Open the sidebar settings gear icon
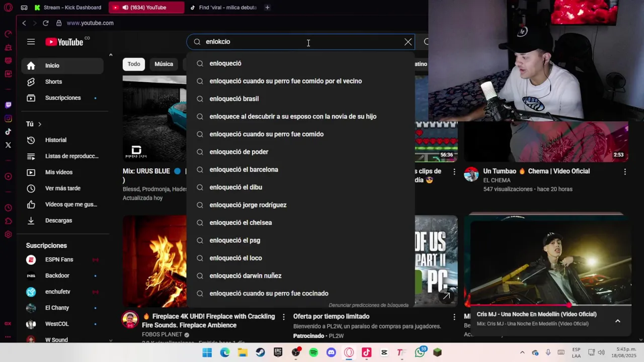Image resolution: width=644 pixels, height=362 pixels. pyautogui.click(x=8, y=234)
